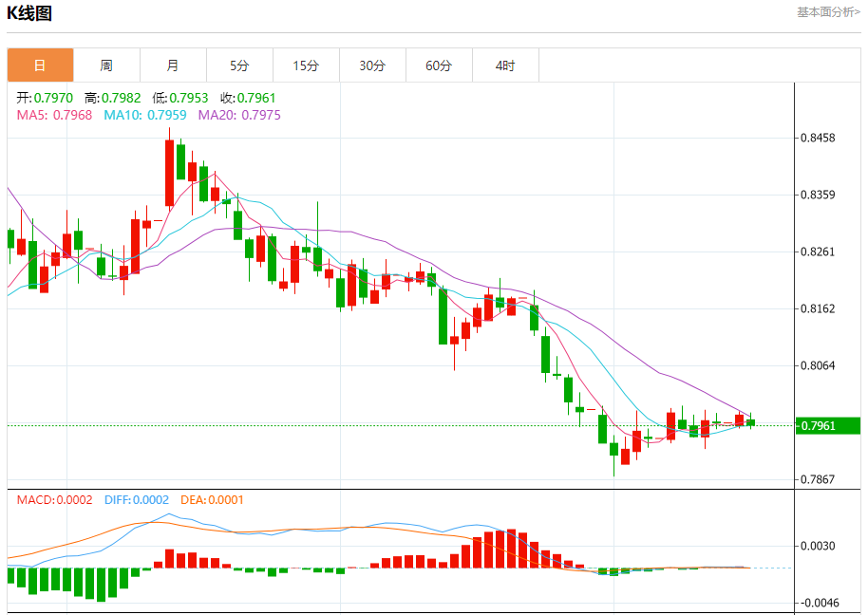Open the 5分 interval tab

coord(239,65)
